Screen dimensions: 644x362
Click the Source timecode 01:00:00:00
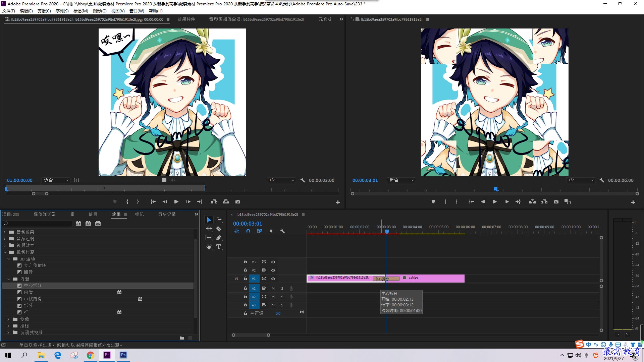point(20,180)
